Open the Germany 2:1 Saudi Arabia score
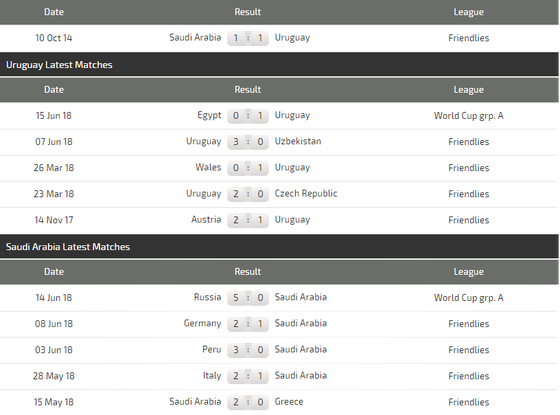 pyautogui.click(x=248, y=324)
